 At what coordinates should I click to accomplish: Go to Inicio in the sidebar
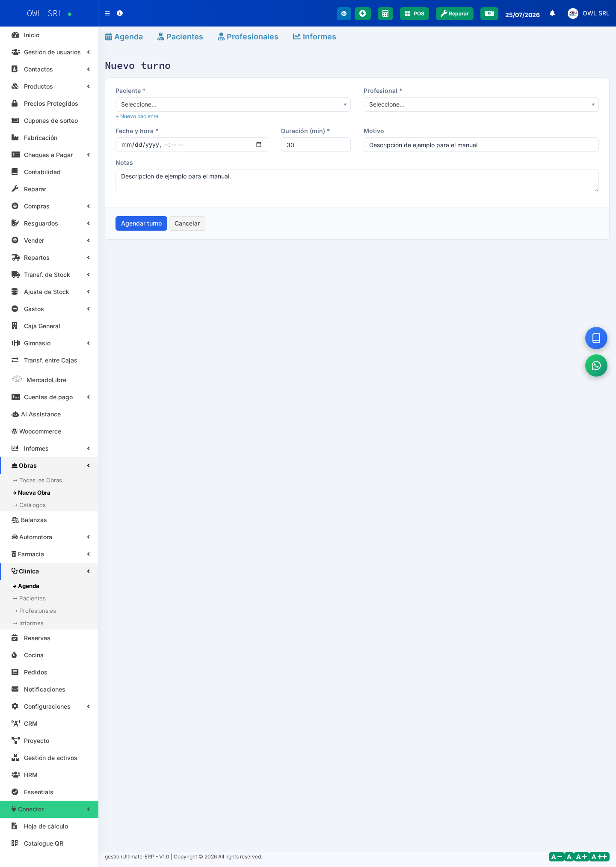point(49,35)
